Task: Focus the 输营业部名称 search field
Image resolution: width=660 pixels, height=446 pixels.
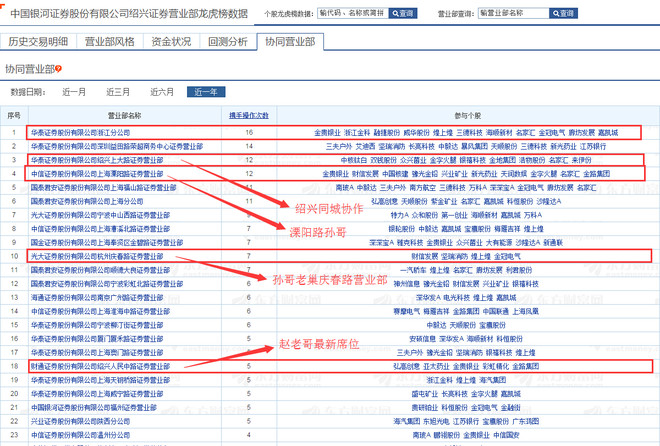Action: coord(514,13)
